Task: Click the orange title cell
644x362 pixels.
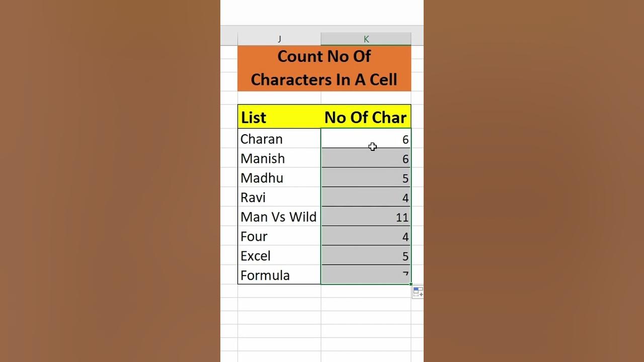Action: tap(324, 68)
